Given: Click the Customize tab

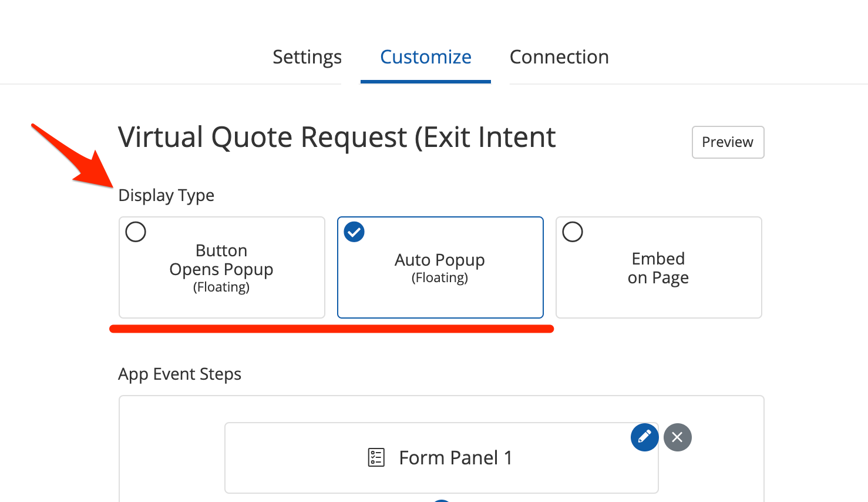Looking at the screenshot, I should tap(425, 57).
